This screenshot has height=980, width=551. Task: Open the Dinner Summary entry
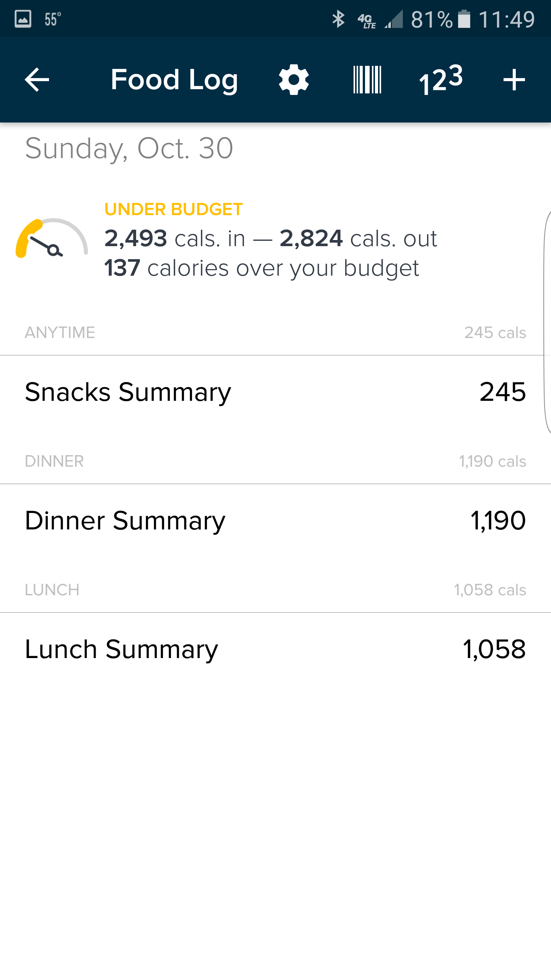(x=275, y=521)
